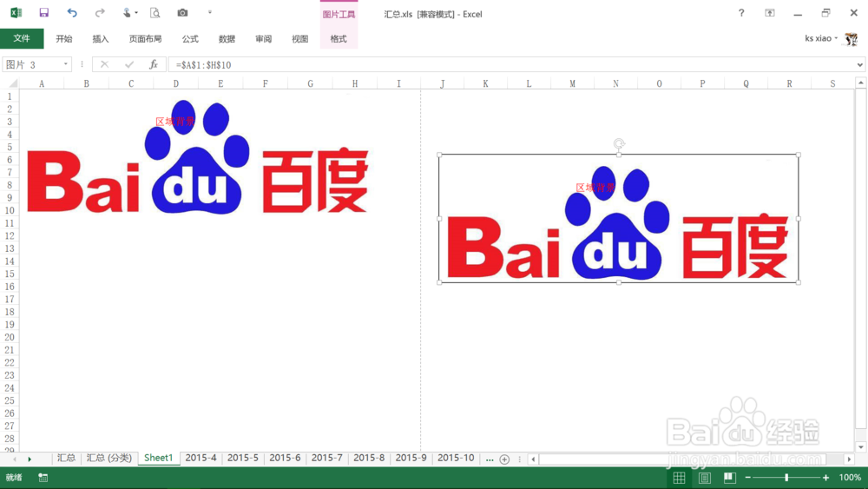
Task: Open the 页面布局 ribbon tab
Action: point(145,39)
